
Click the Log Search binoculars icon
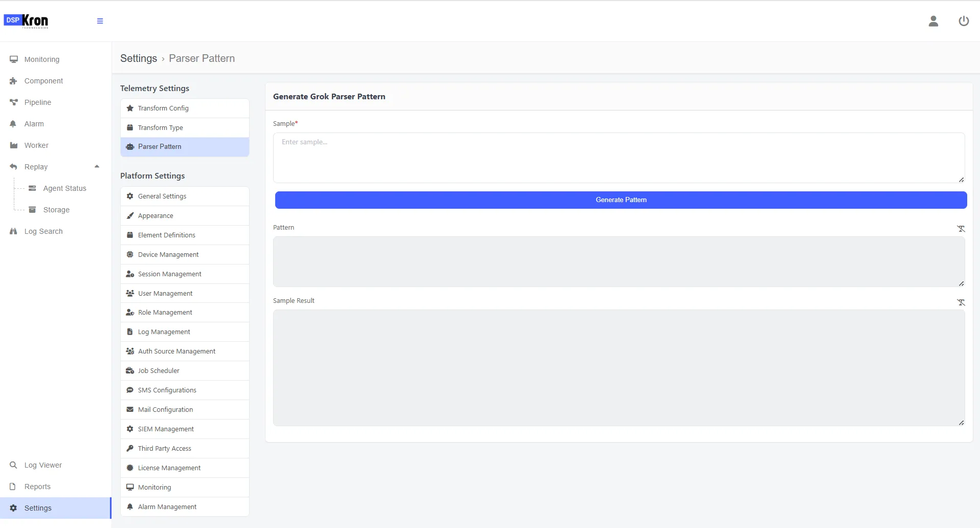click(x=14, y=231)
